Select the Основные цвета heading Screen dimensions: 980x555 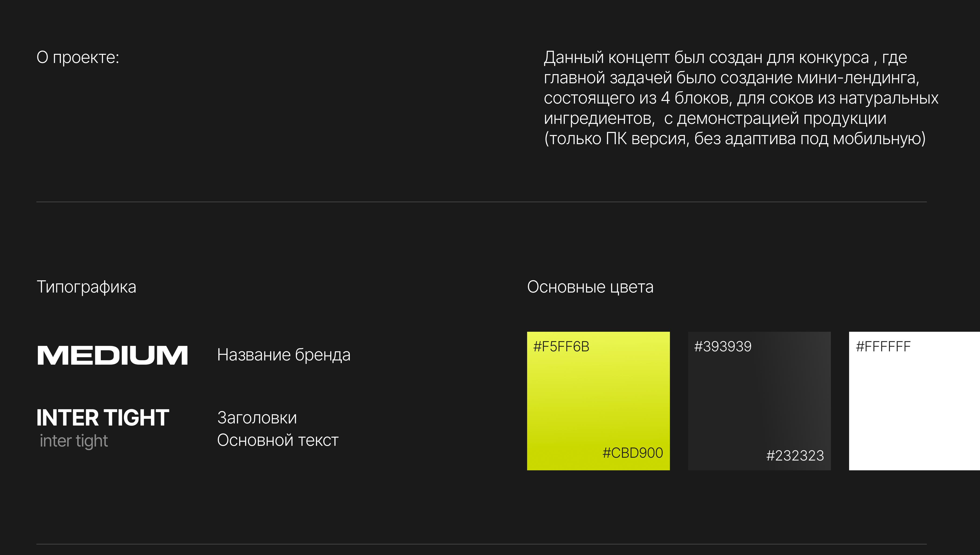point(590,287)
